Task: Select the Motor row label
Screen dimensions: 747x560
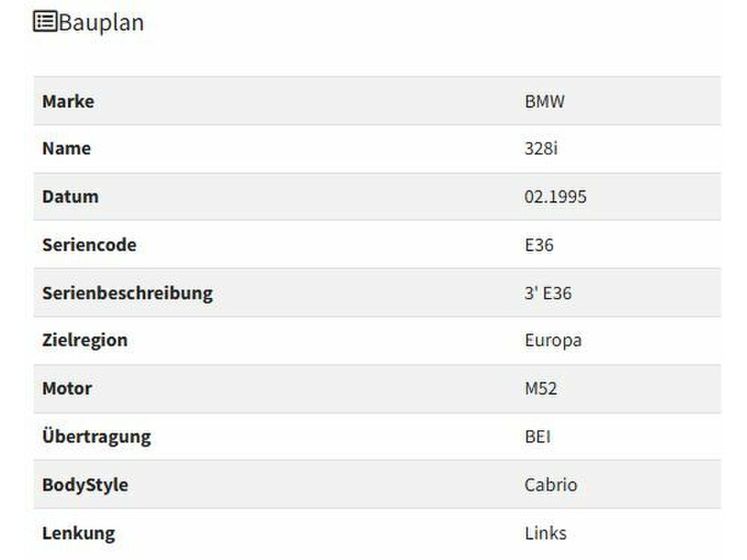Action: tap(67, 389)
